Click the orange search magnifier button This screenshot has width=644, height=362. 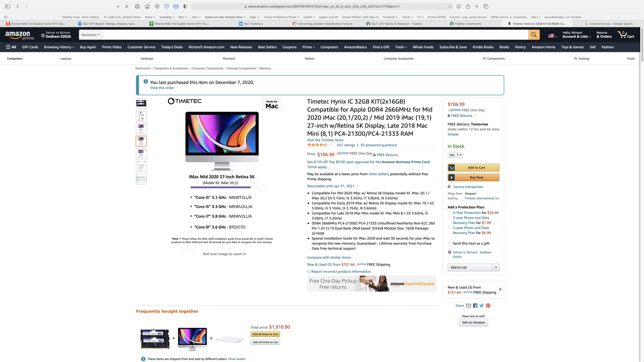pyautogui.click(x=534, y=35)
